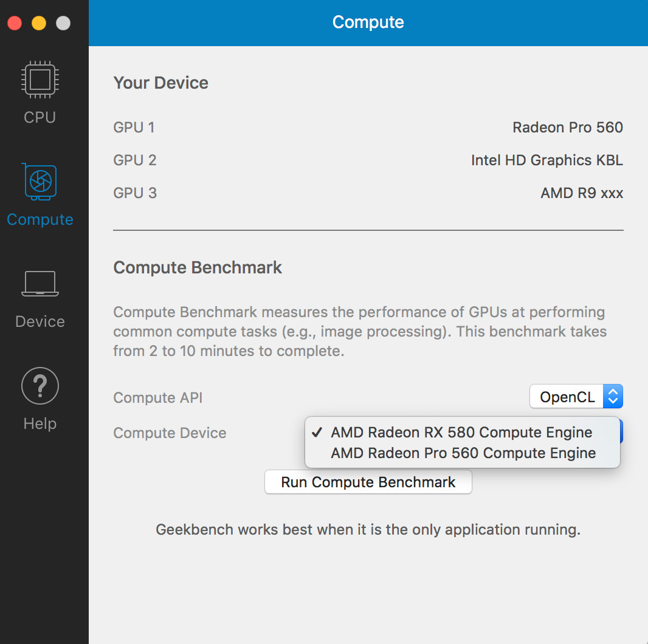Click the Compute sidebar label
This screenshot has width=648, height=644.
tap(40, 219)
